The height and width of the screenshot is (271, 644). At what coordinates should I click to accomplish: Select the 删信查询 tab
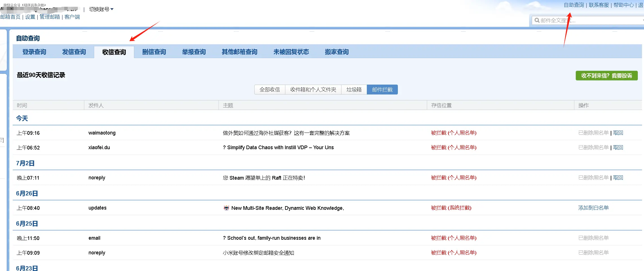click(154, 52)
